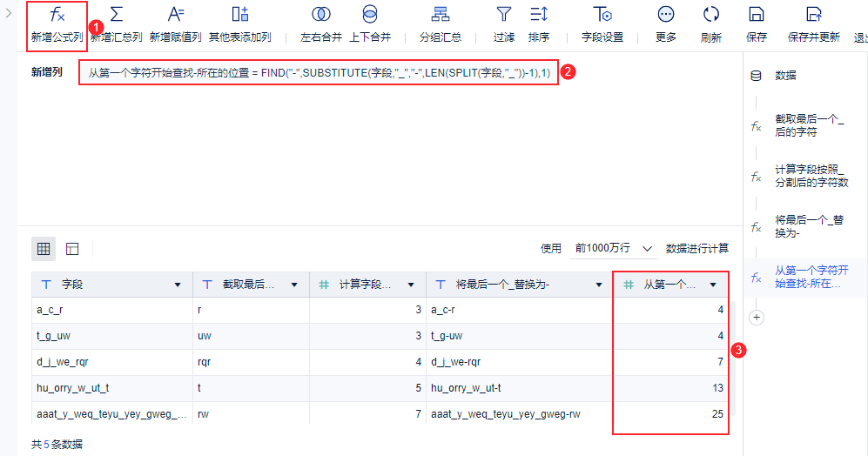Screen dimensions: 868x456
Task: Click the 新增汇总列 sigma icon
Action: coord(117,15)
